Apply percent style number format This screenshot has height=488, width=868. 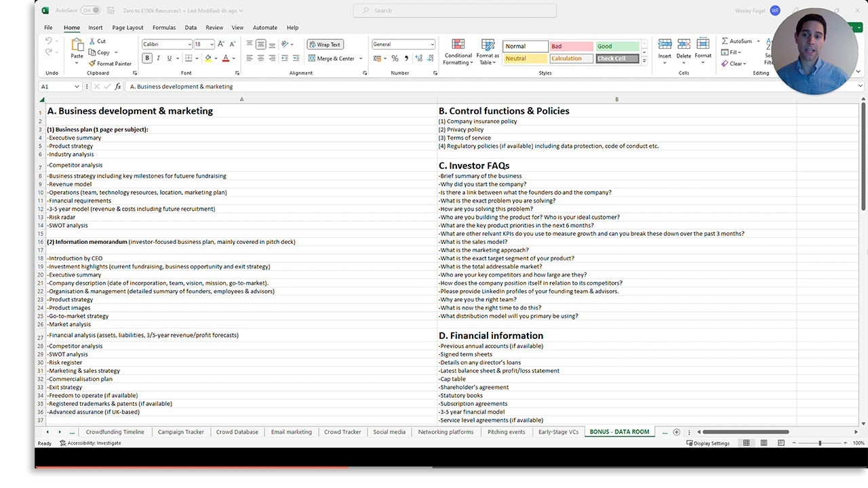coord(395,58)
